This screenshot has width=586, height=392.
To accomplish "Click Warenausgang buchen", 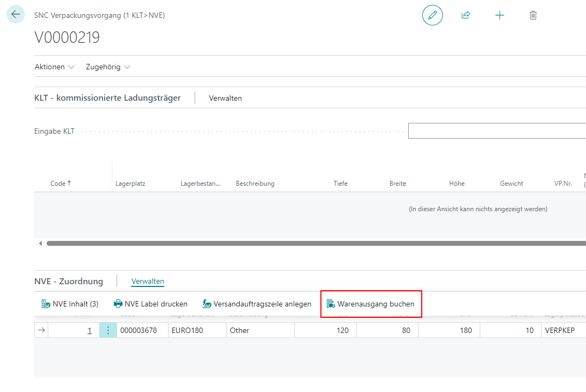I will (x=371, y=304).
